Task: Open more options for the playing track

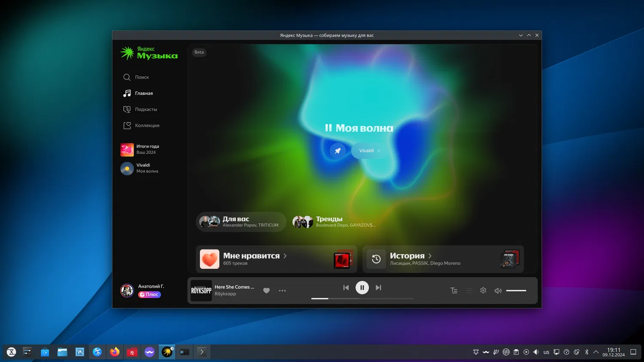Action: 282,290
